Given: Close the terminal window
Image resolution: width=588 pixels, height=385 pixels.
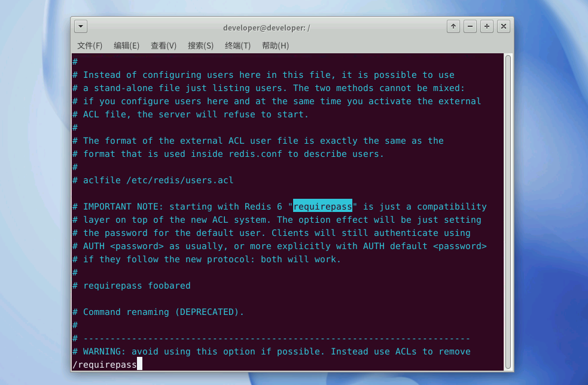Looking at the screenshot, I should pyautogui.click(x=504, y=26).
